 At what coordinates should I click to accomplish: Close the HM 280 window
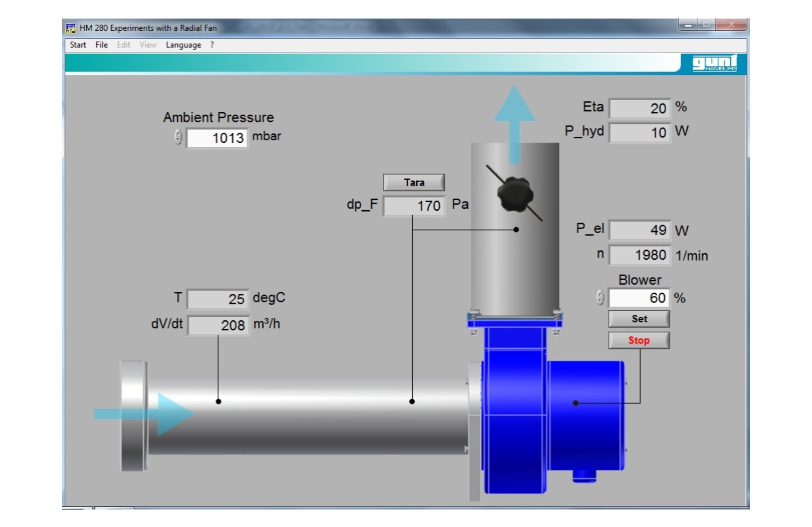click(731, 24)
